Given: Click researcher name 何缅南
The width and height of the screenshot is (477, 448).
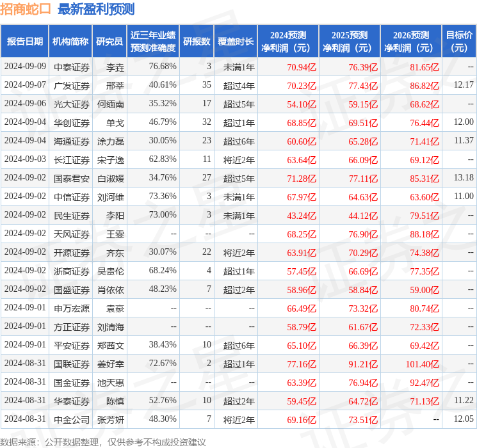Looking at the screenshot, I should pyautogui.click(x=111, y=104).
